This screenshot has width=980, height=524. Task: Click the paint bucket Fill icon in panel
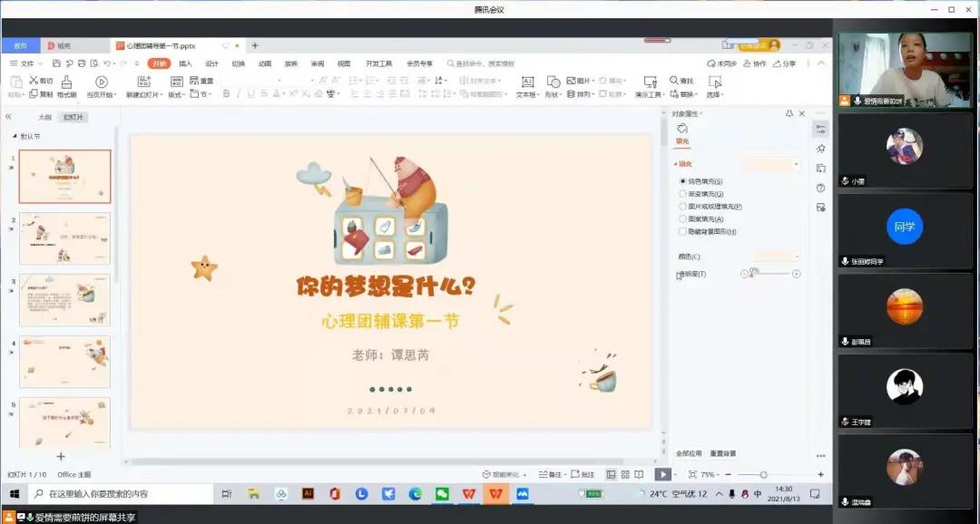pyautogui.click(x=681, y=128)
